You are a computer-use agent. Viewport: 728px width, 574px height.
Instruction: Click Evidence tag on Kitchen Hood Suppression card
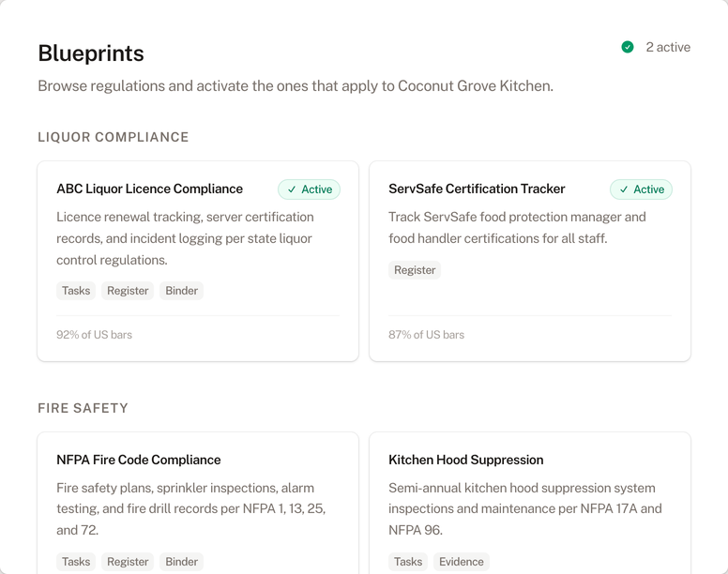[x=462, y=562]
